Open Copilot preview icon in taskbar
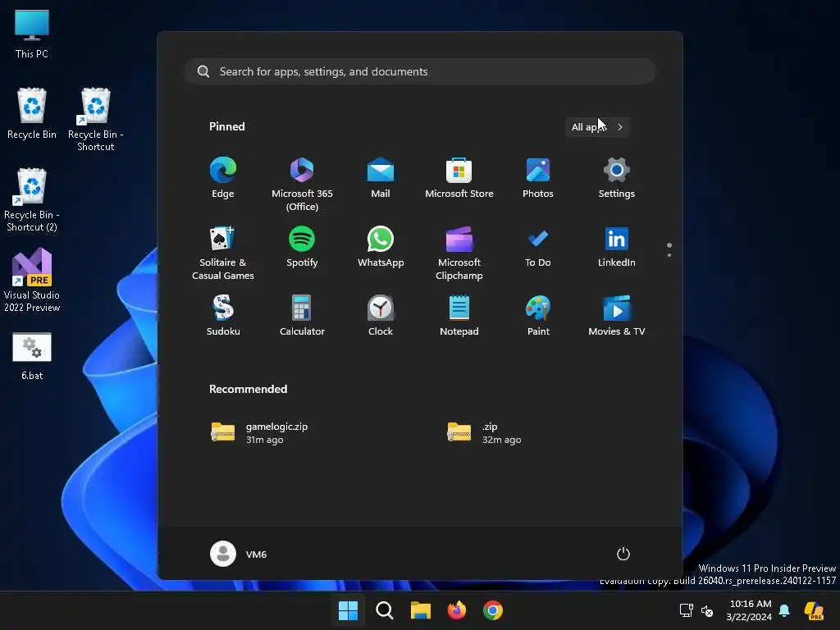The image size is (840, 630). pos(815,610)
